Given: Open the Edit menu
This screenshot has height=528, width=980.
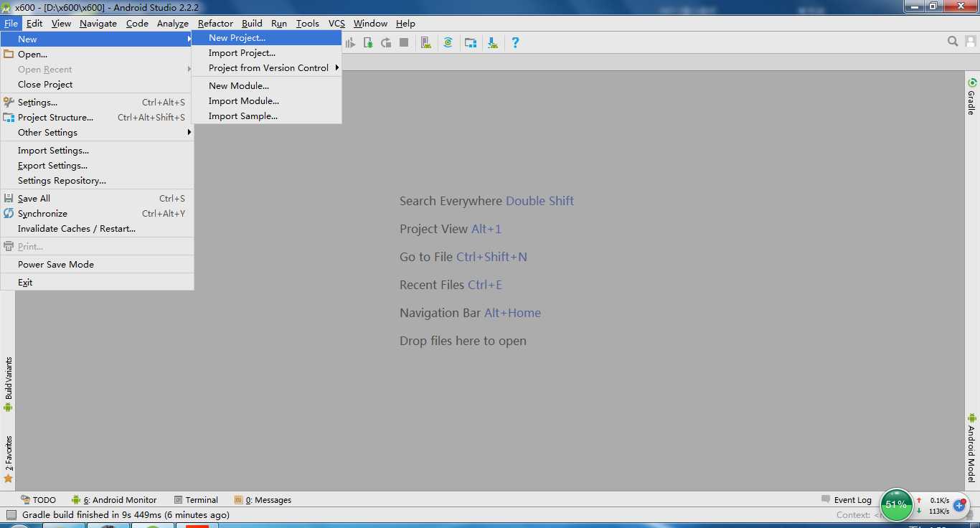Looking at the screenshot, I should coord(34,24).
